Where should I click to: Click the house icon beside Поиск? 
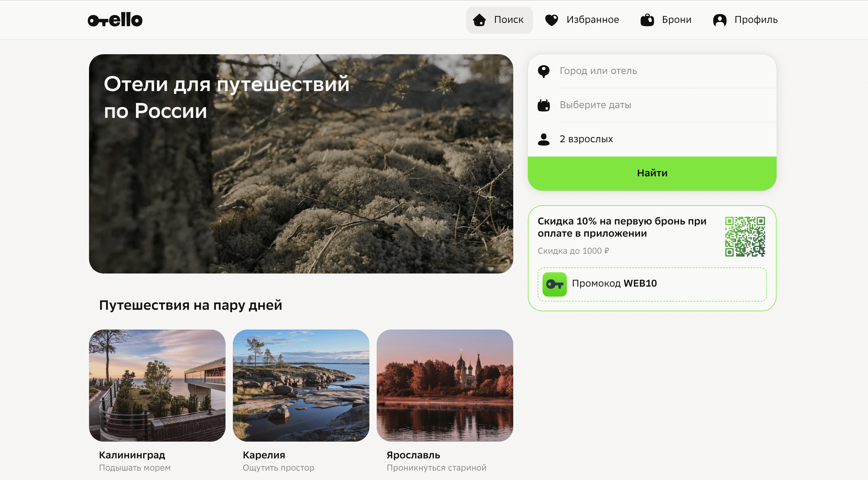(479, 20)
